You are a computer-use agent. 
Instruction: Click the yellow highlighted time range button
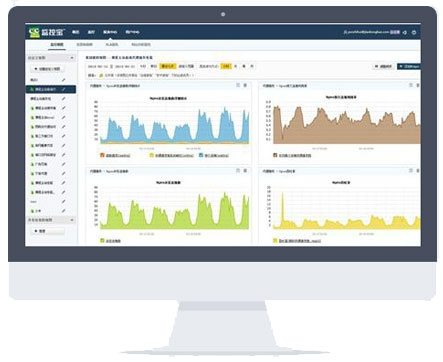(x=167, y=66)
